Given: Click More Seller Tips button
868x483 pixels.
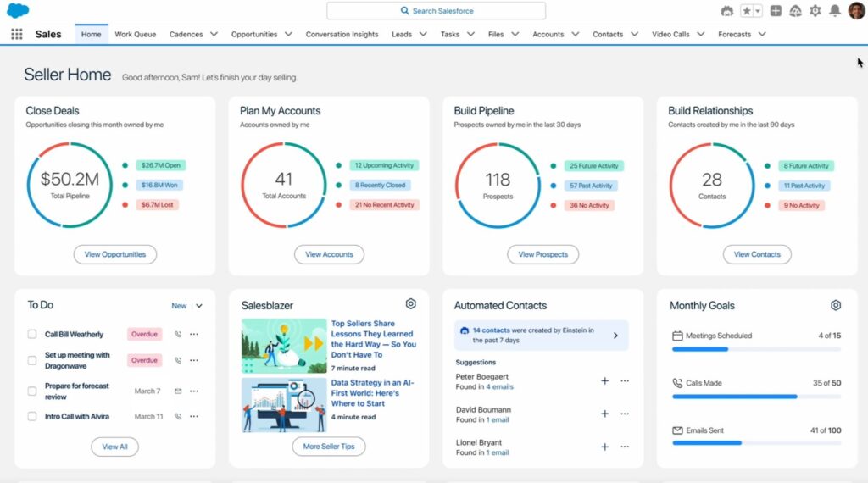Looking at the screenshot, I should (x=329, y=447).
